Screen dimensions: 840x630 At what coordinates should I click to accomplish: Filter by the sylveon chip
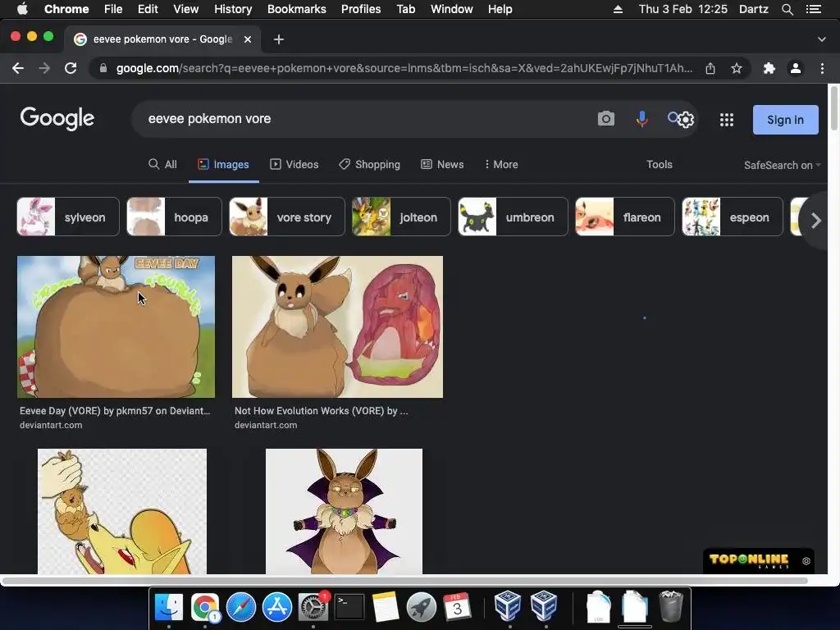pyautogui.click(x=68, y=217)
